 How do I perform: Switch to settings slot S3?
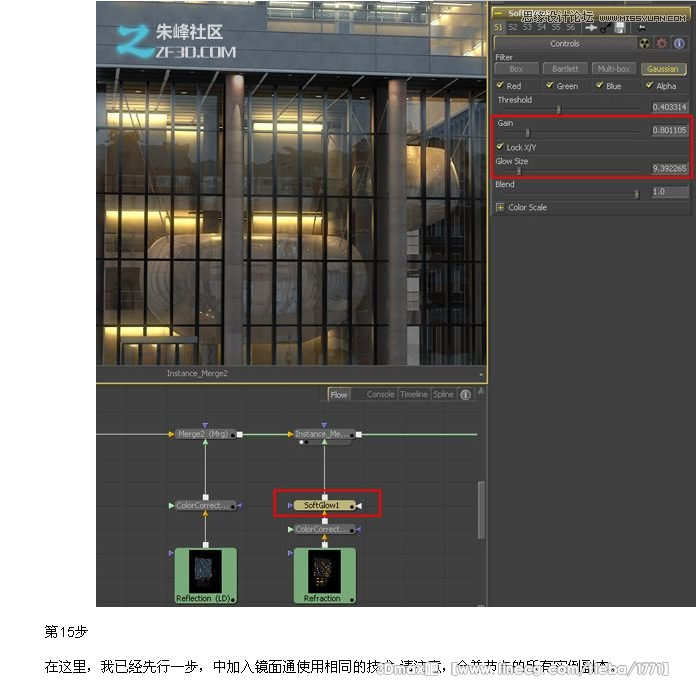pos(527,28)
